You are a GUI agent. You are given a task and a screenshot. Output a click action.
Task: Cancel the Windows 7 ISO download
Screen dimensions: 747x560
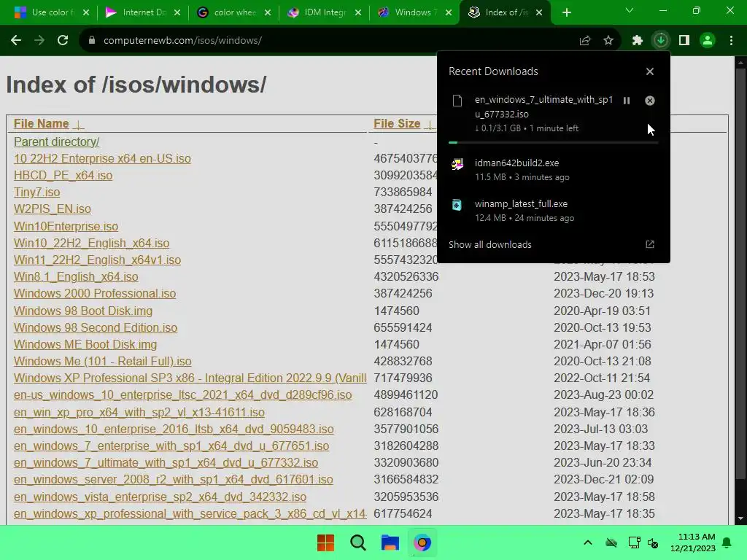click(x=650, y=101)
